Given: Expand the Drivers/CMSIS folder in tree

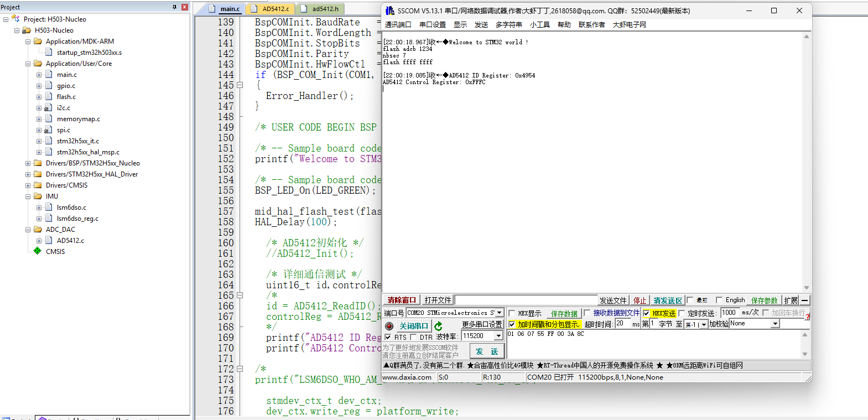Looking at the screenshot, I should point(28,185).
